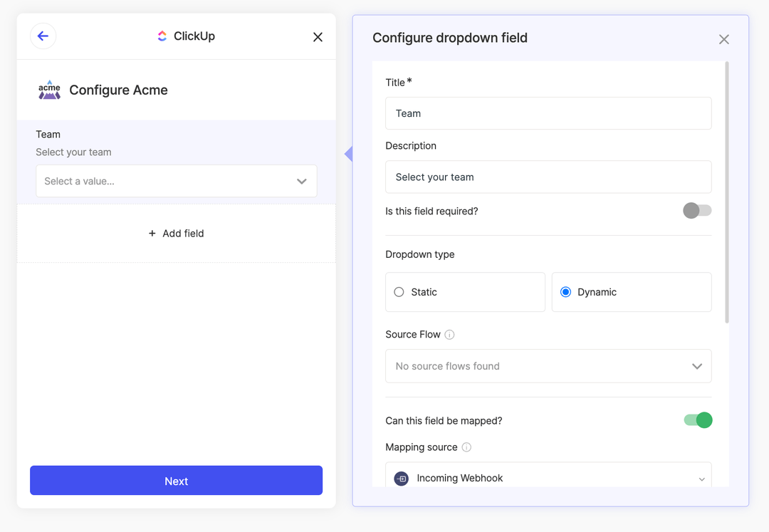Click the Title input field
The image size is (769, 532).
click(548, 113)
